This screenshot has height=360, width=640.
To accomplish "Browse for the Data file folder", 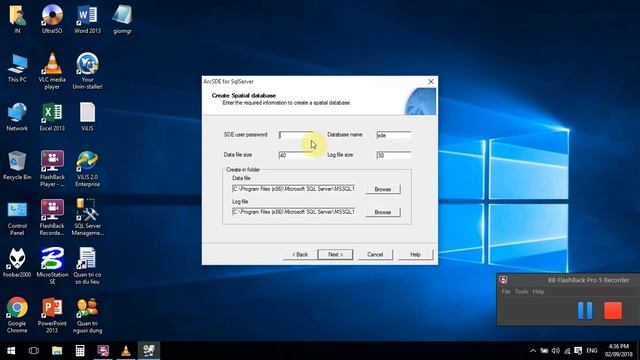I will point(383,189).
